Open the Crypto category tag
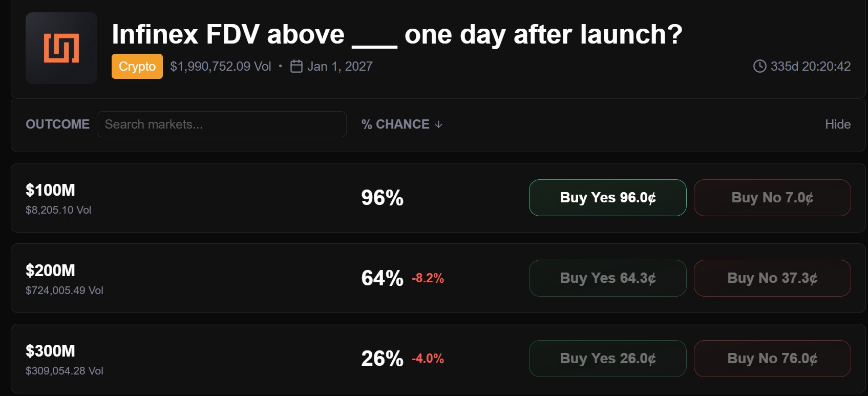This screenshot has height=396, width=868. pyautogui.click(x=137, y=67)
